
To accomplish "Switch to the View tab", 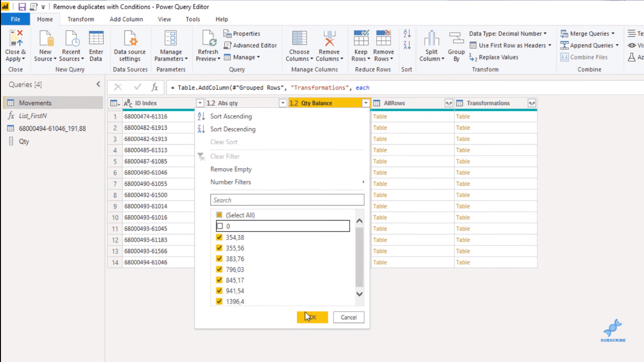I will pyautogui.click(x=165, y=19).
